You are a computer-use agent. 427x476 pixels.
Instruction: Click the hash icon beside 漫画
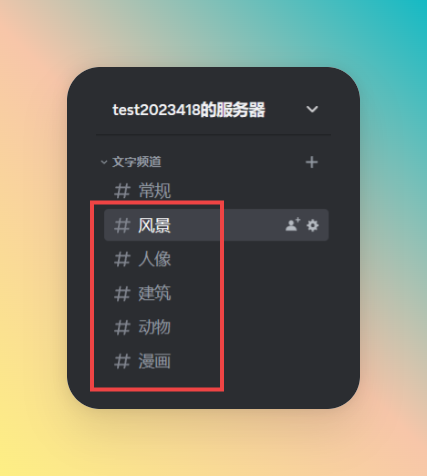click(x=122, y=362)
